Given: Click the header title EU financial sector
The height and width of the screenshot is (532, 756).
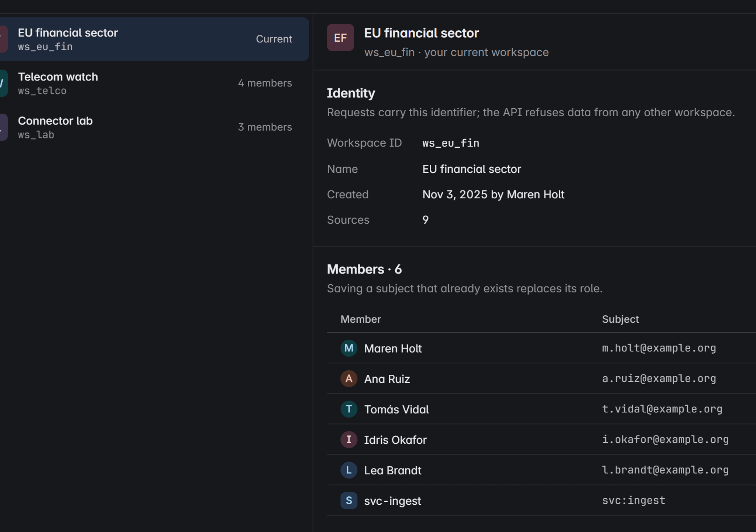Looking at the screenshot, I should click(x=422, y=33).
